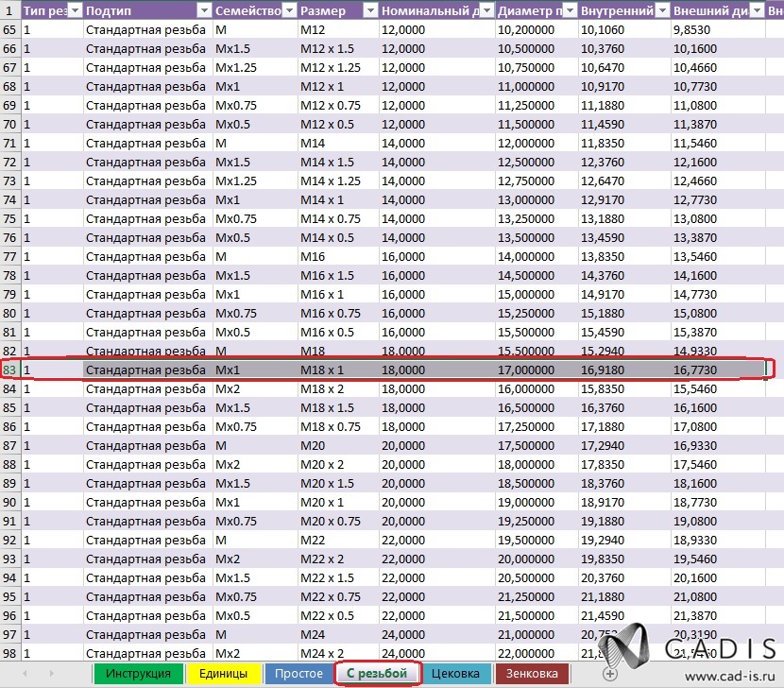Click the Размер header cell
Viewport: 784px width, 688px height.
coord(338,10)
